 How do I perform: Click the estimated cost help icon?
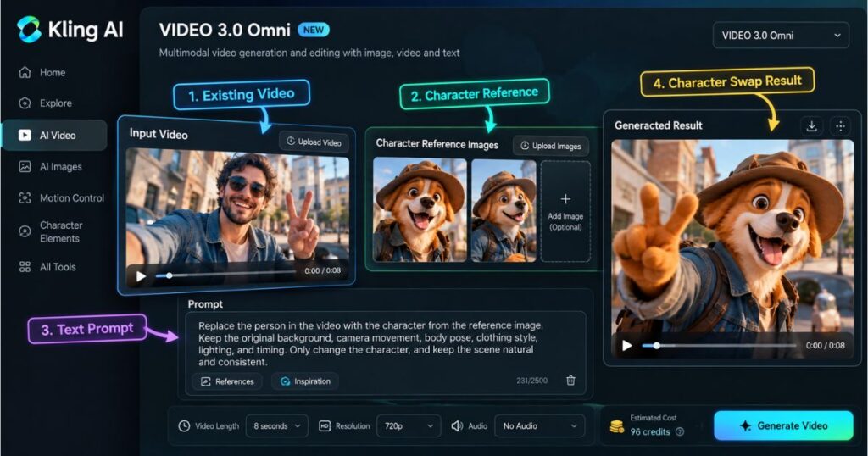pos(679,431)
